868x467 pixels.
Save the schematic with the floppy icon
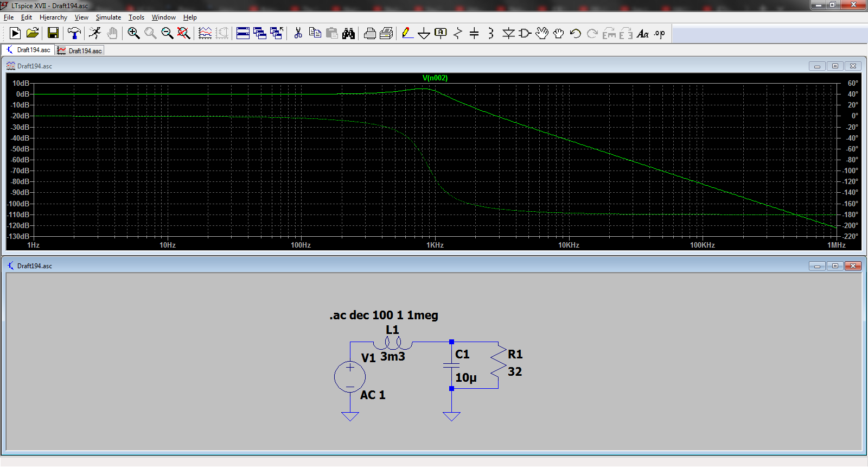click(53, 33)
